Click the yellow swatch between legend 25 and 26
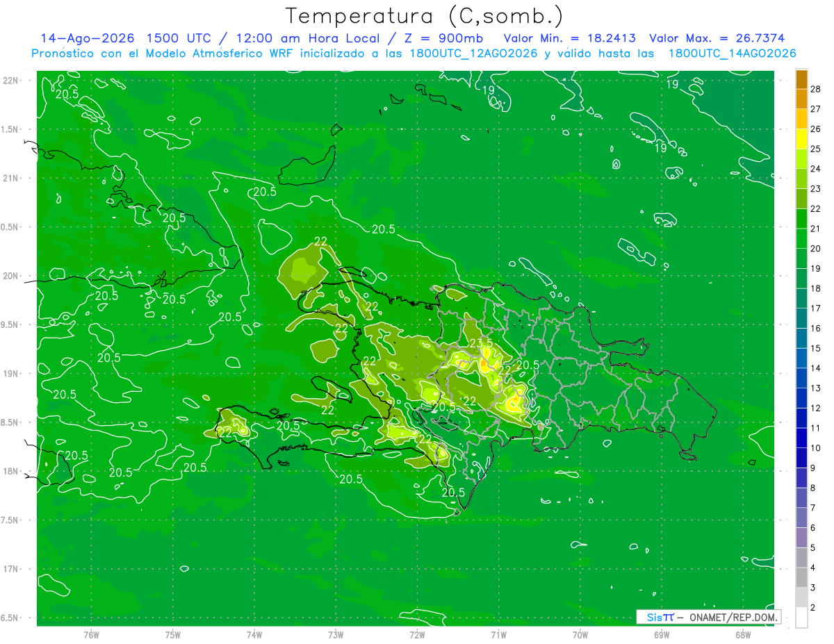Viewport: 834px width, 644px height. tap(801, 139)
